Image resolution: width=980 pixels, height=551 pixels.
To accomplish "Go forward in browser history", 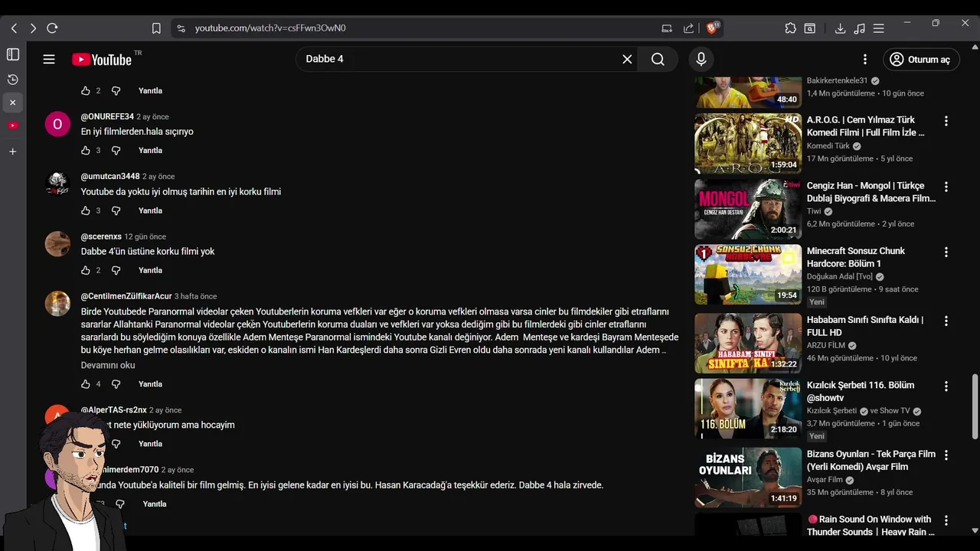I will (x=33, y=28).
